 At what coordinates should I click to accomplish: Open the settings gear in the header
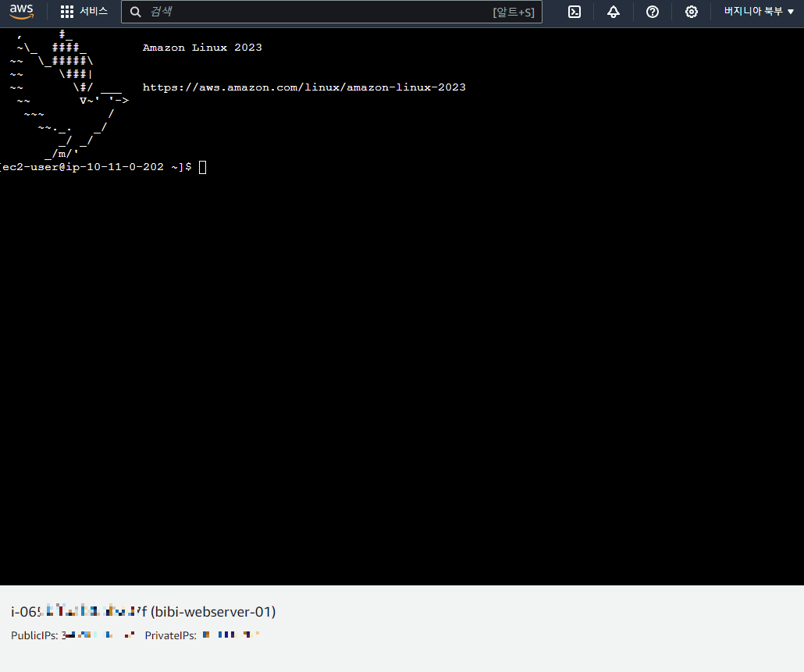coord(691,12)
